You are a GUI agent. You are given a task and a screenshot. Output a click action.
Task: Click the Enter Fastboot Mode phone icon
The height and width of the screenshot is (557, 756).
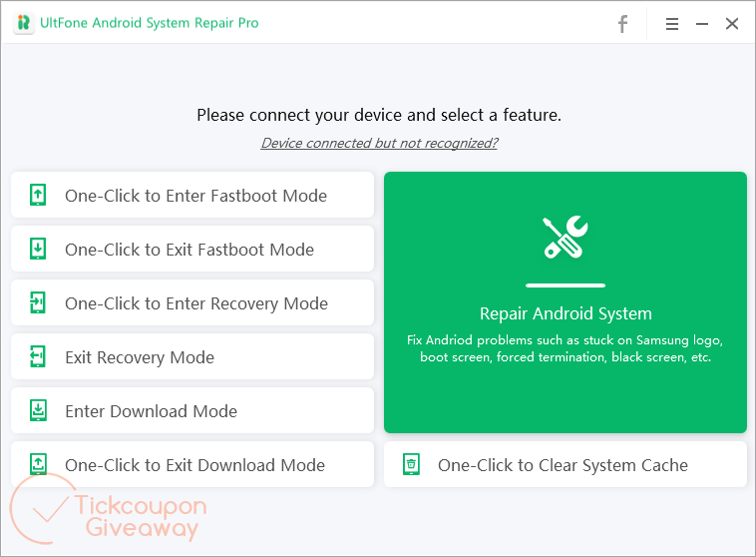(x=38, y=195)
